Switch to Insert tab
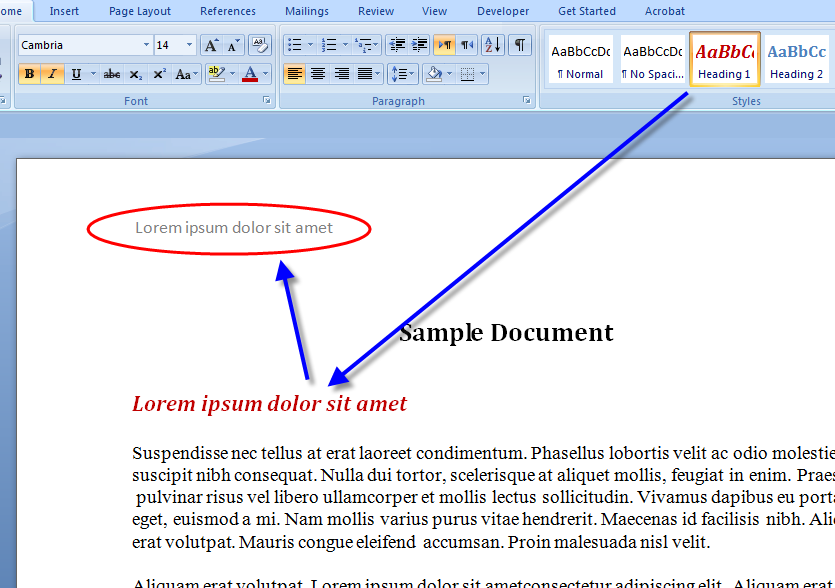This screenshot has width=835, height=588. (64, 11)
